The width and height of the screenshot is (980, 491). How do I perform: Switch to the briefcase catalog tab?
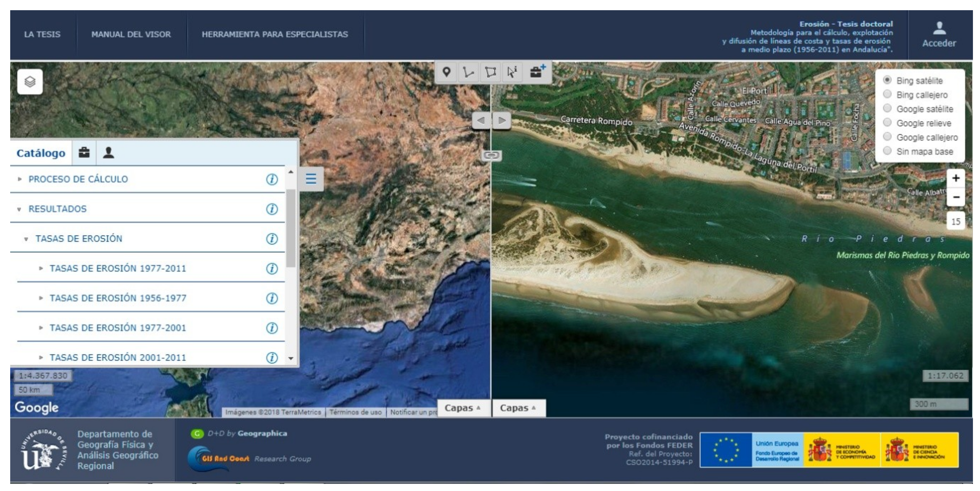coord(84,152)
